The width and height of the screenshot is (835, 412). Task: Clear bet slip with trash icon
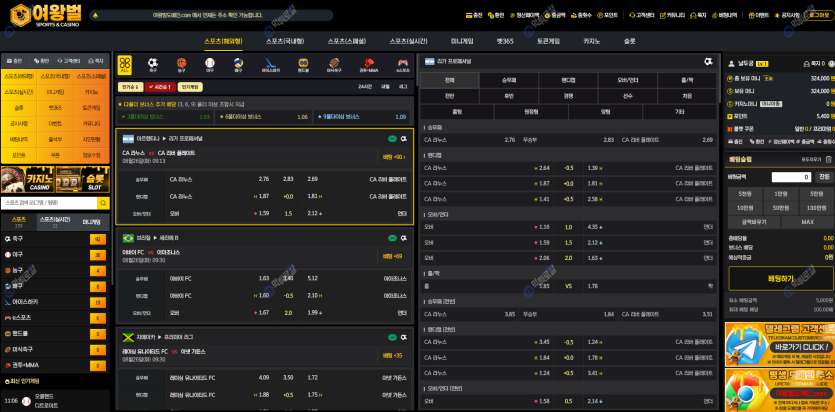click(826, 158)
